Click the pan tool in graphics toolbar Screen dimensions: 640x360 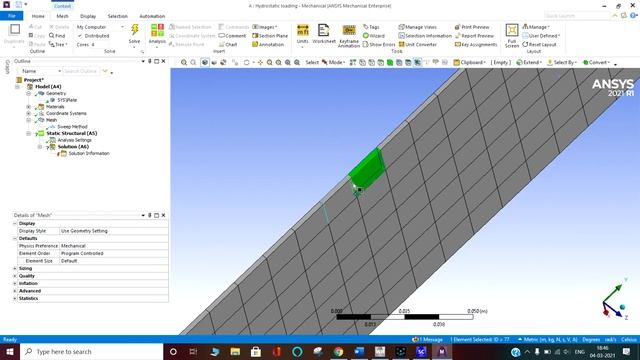pyautogui.click(x=260, y=62)
